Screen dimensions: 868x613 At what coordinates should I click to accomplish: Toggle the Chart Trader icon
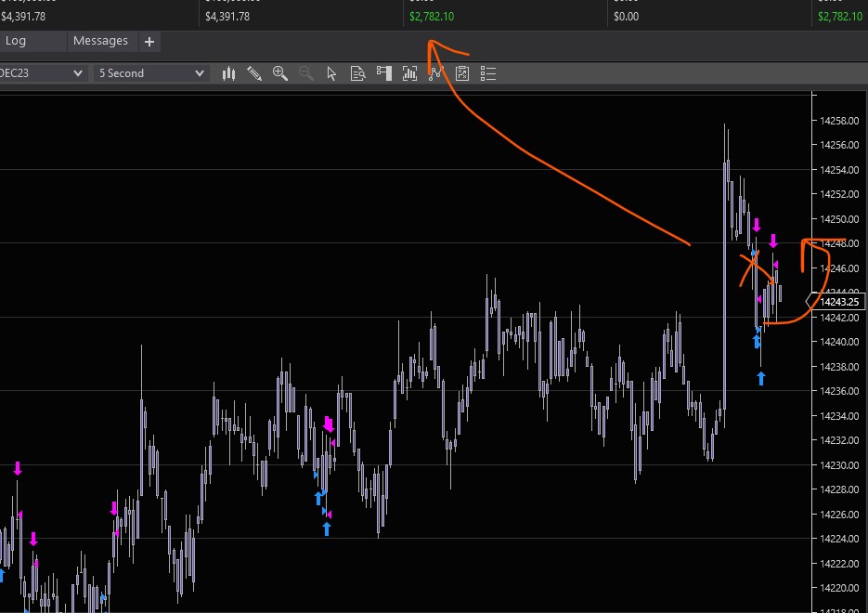click(383, 73)
